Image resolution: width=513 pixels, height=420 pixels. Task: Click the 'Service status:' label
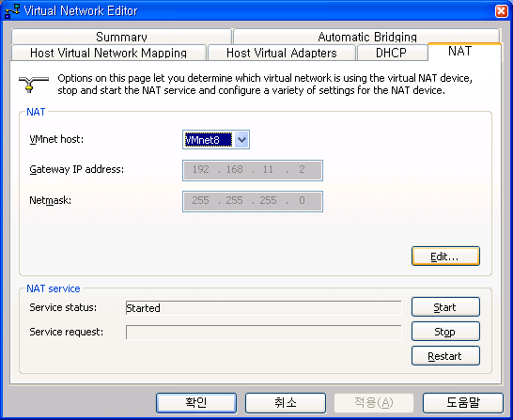(63, 307)
